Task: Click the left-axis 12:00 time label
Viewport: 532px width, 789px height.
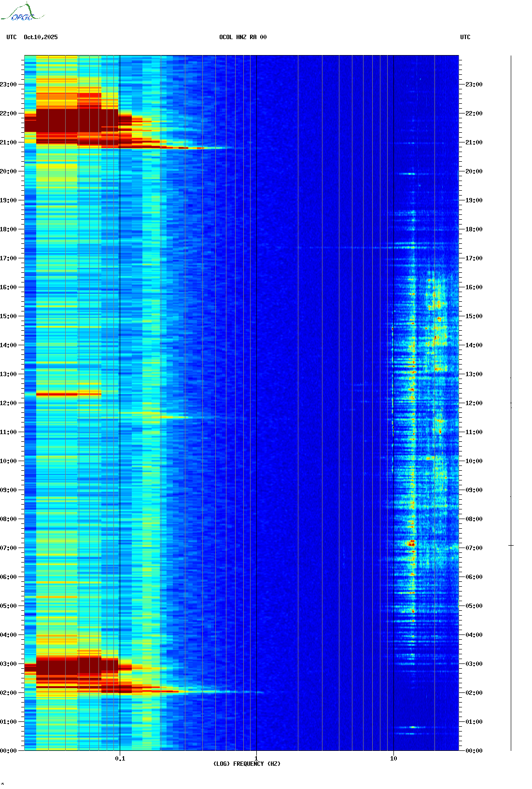Action: pos(8,403)
